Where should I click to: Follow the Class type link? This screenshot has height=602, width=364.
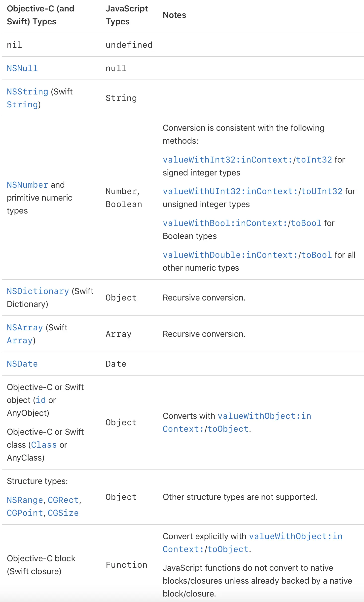[x=44, y=445]
